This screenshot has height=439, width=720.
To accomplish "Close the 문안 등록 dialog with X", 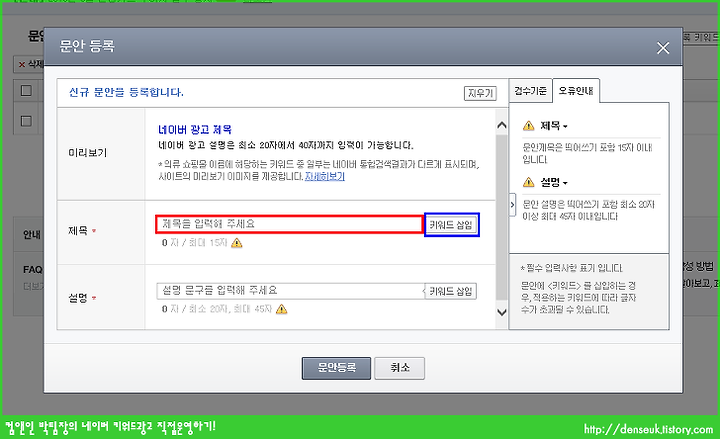I will coord(663,48).
